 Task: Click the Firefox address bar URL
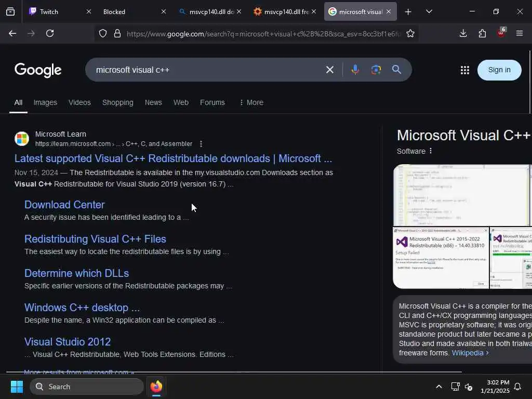(263, 34)
